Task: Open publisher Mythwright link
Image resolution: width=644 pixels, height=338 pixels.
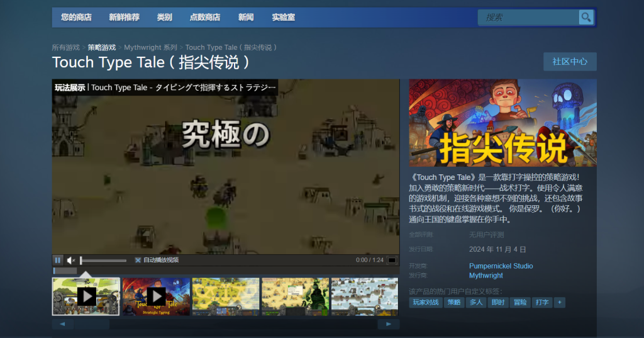Action: click(486, 276)
